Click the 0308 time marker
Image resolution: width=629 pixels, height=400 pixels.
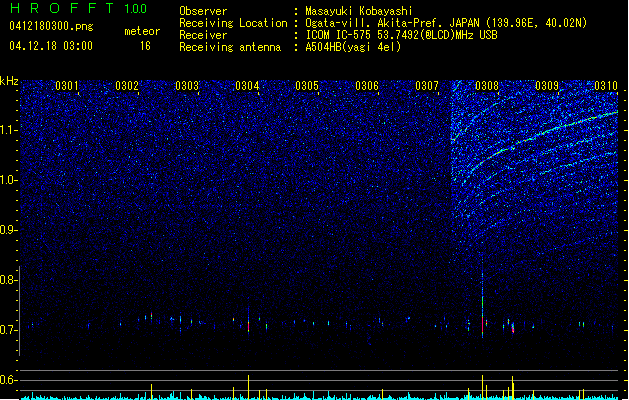[x=487, y=85]
